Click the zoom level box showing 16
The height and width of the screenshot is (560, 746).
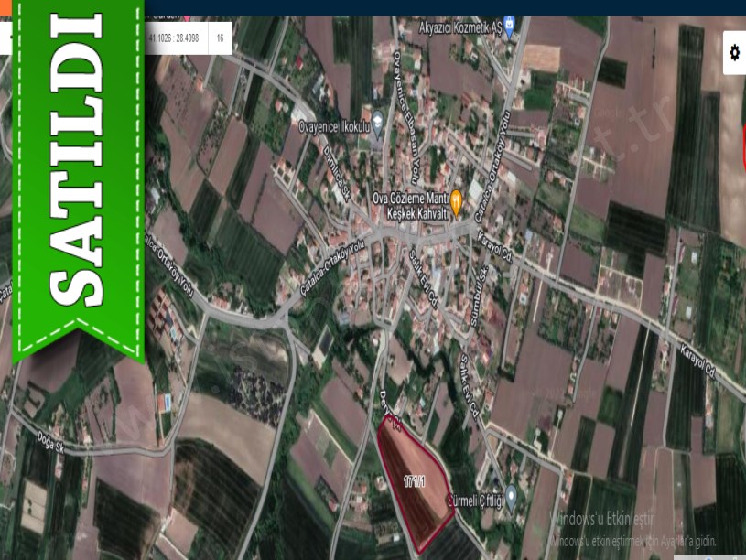(221, 38)
